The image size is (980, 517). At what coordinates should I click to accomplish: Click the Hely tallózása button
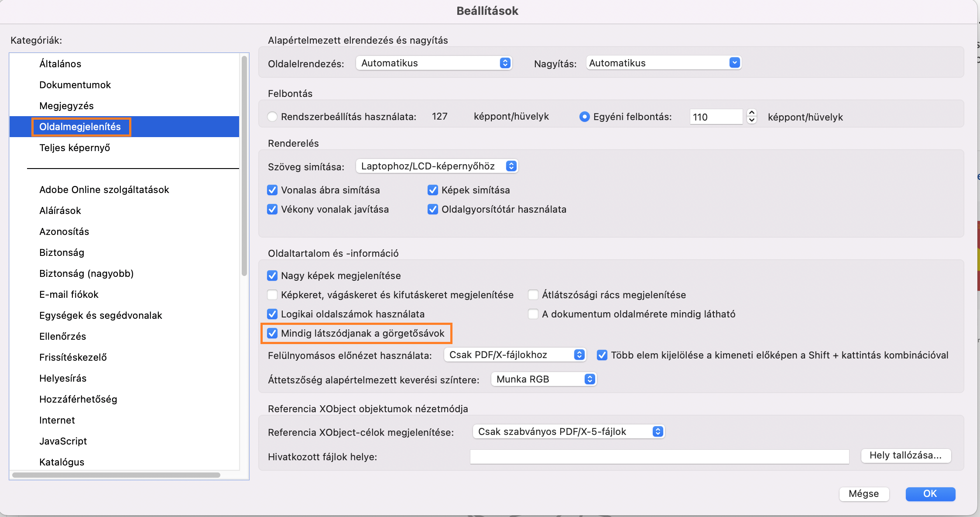click(x=905, y=455)
